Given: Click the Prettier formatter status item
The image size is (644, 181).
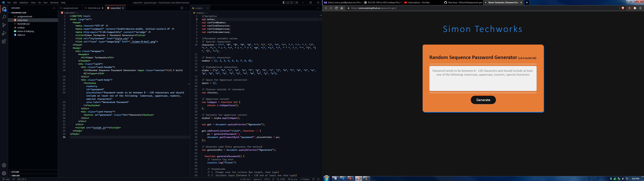Looking at the screenshot, I should tap(305, 179).
